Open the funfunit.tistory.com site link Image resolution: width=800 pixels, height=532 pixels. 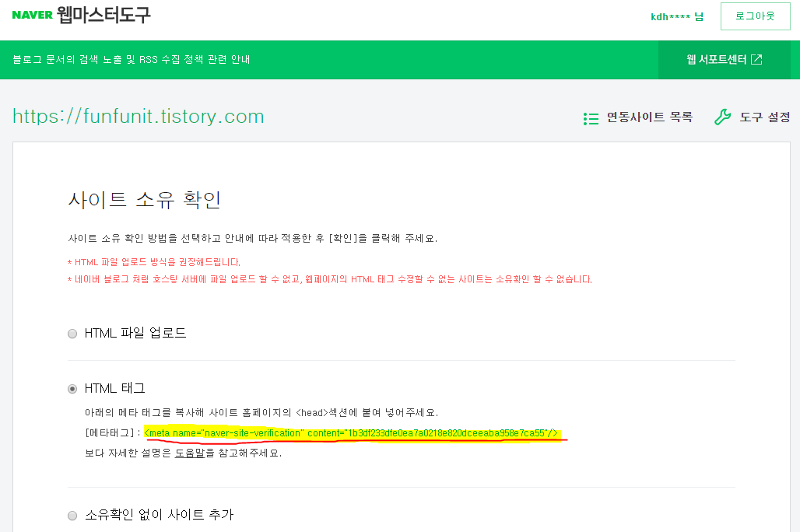(x=139, y=117)
